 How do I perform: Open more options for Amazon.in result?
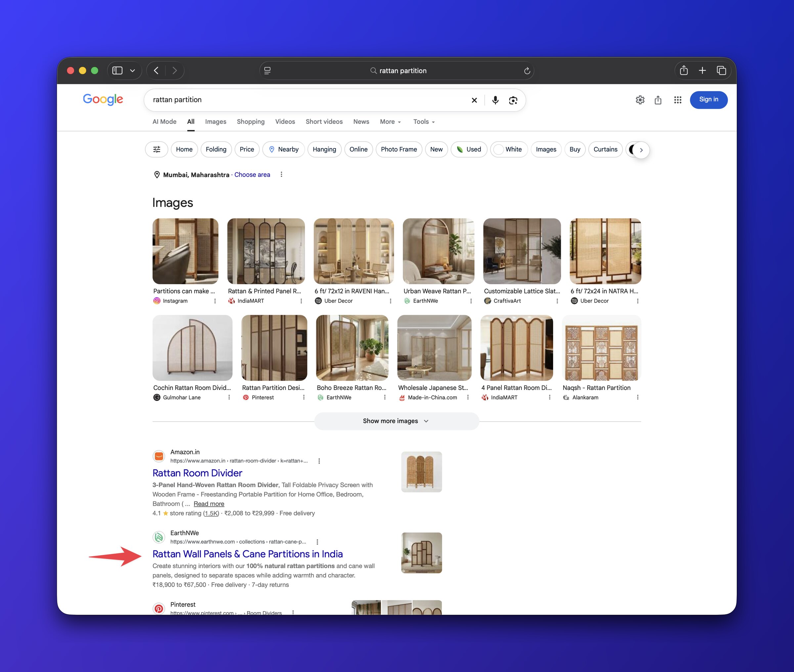(319, 461)
